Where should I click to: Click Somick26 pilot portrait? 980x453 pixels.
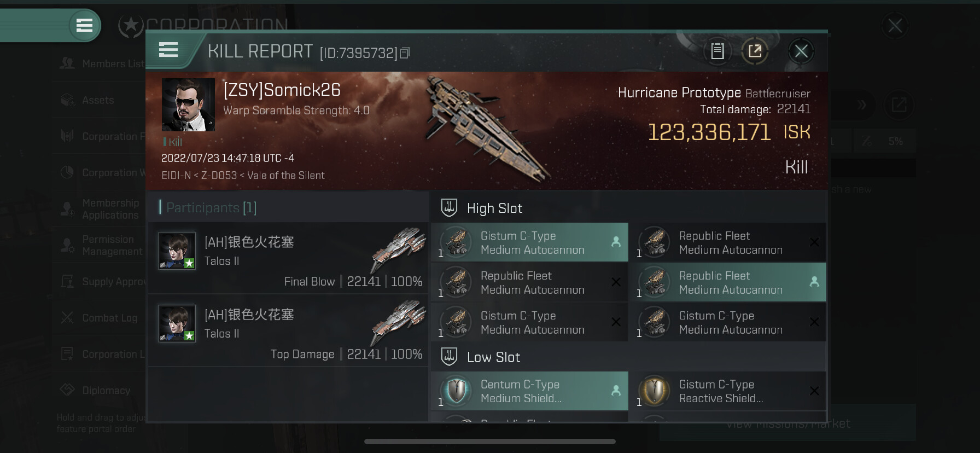(x=188, y=104)
